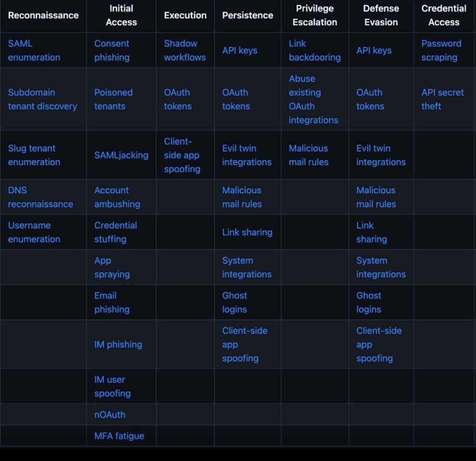Open Link backdooring link

(315, 50)
